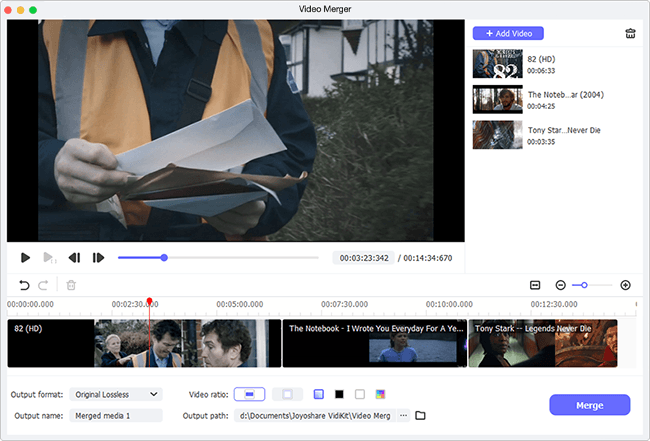This screenshot has height=441, width=650.
Task: Click total duration 00:14:34:670 text
Action: [x=428, y=258]
